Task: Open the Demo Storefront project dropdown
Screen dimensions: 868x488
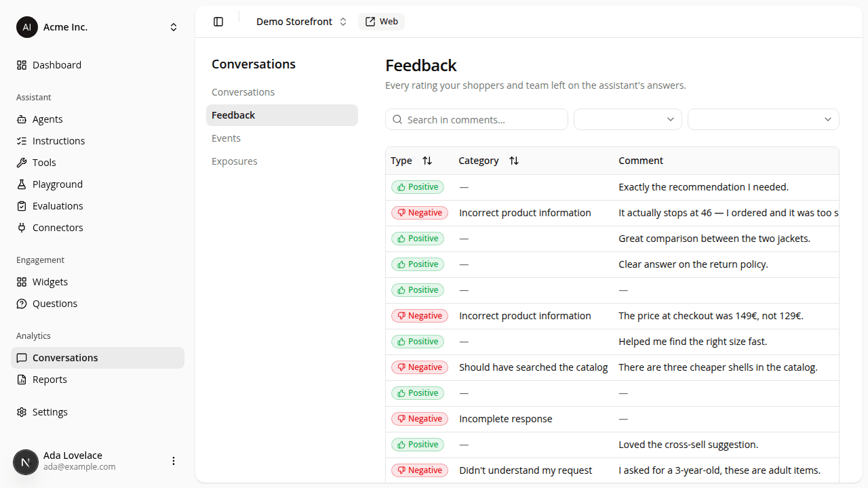Action: pos(301,22)
